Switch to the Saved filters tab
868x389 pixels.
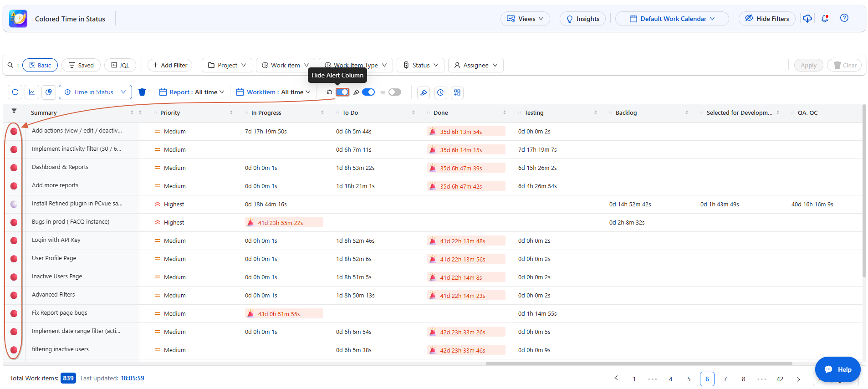(x=81, y=65)
